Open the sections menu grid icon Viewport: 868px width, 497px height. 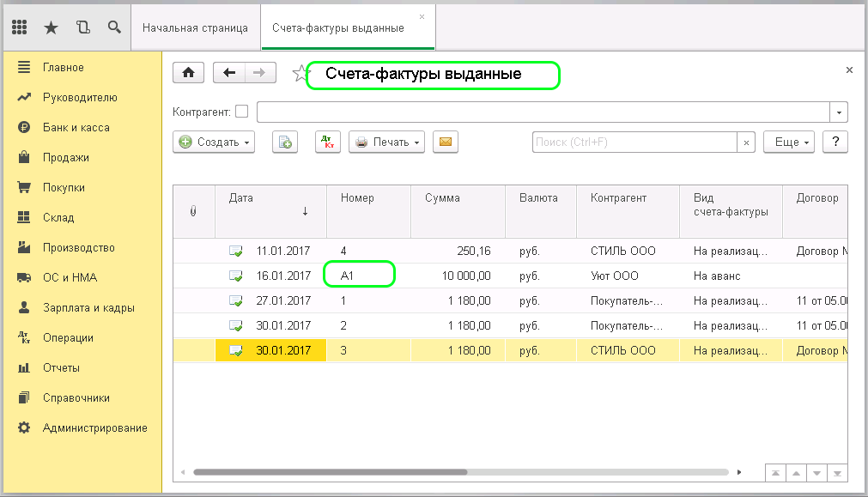click(x=19, y=27)
